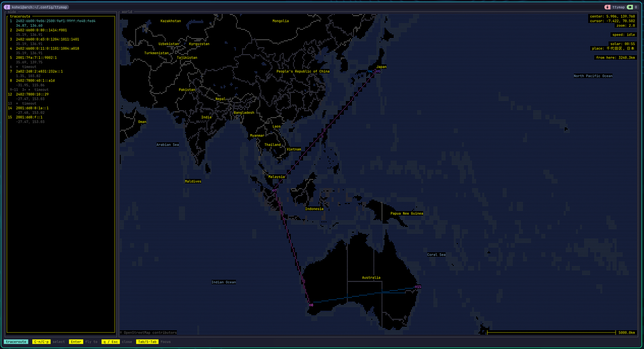This screenshot has width=644, height=349.
Task: Click hop 8 coordinates -31.95, 115.86
Action: tap(31, 85)
